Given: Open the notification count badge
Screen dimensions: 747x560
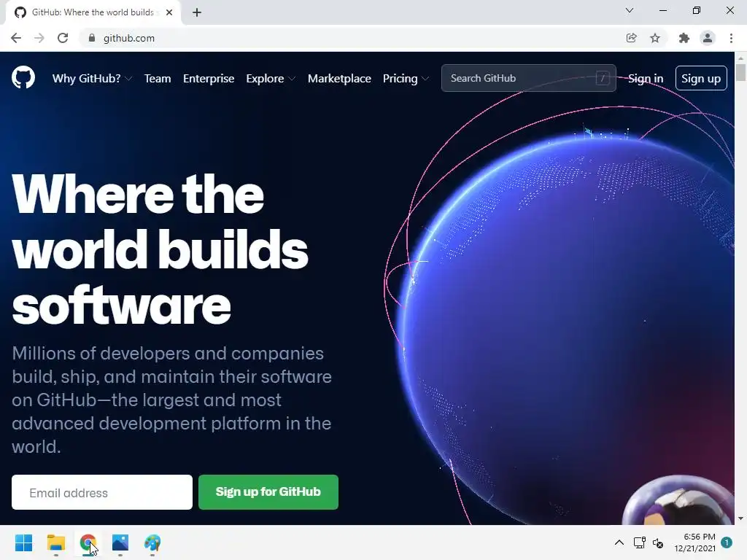Looking at the screenshot, I should [727, 542].
